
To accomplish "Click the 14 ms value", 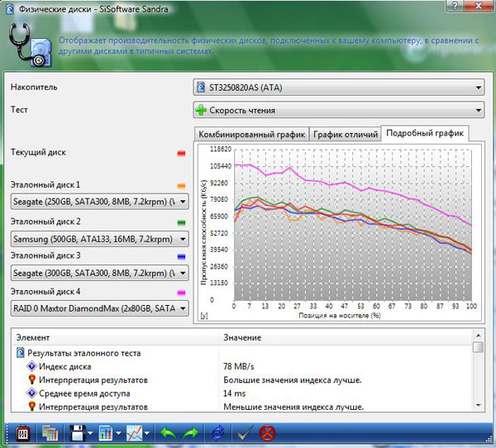I will [x=235, y=393].
